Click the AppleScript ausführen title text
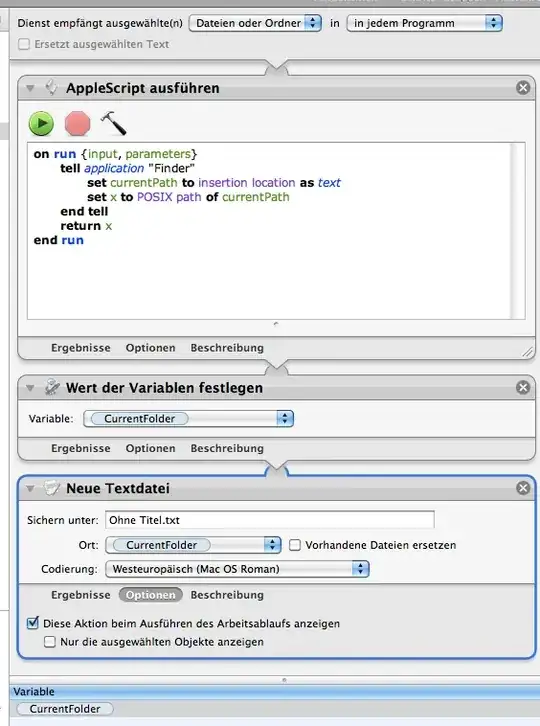The image size is (540, 726). (143, 88)
